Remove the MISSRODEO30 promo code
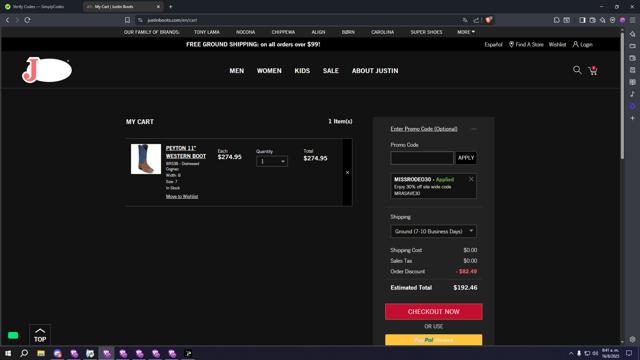Viewport: 640px width, 360px height. [471, 179]
